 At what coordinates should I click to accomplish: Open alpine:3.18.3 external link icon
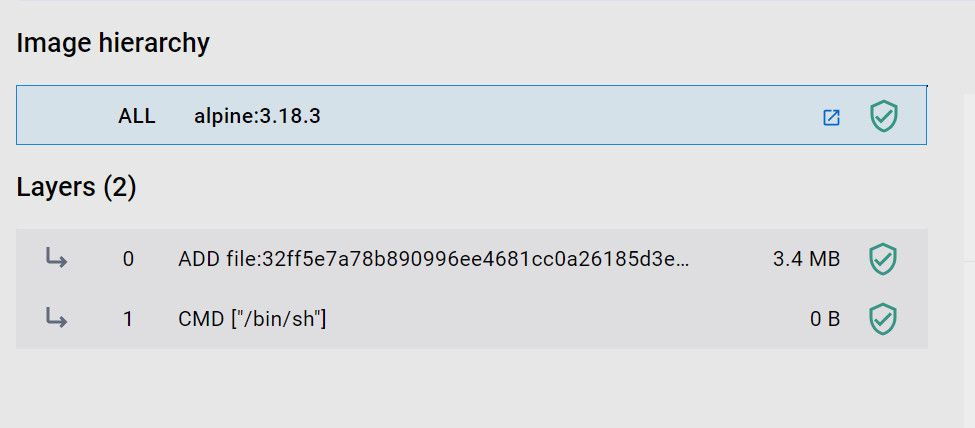point(831,117)
